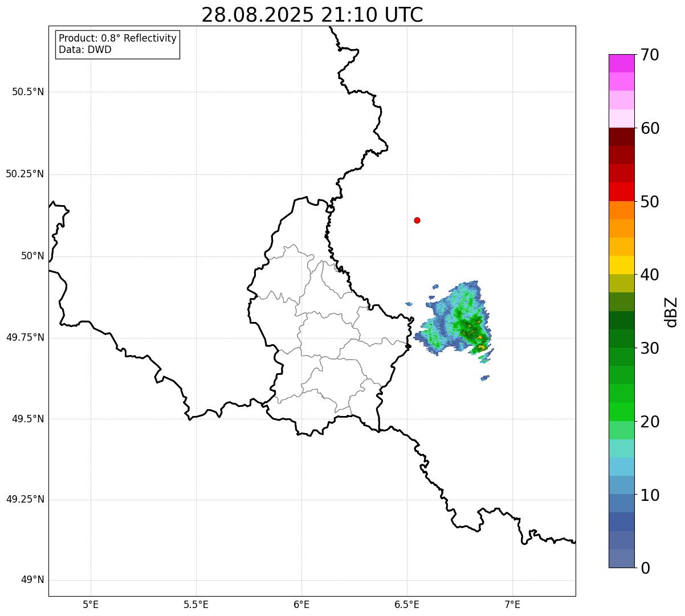Click the colorbar '60' tick label
This screenshot has width=685, height=616.
(x=650, y=128)
